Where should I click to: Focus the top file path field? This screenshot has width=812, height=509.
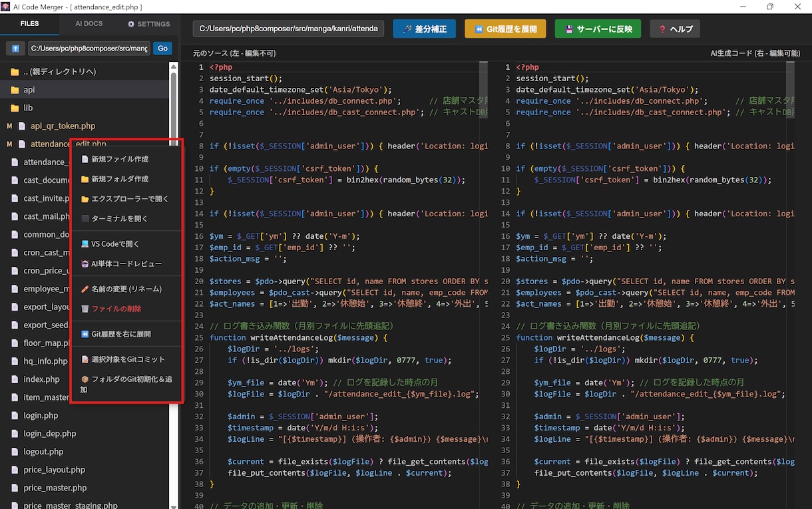pyautogui.click(x=289, y=29)
